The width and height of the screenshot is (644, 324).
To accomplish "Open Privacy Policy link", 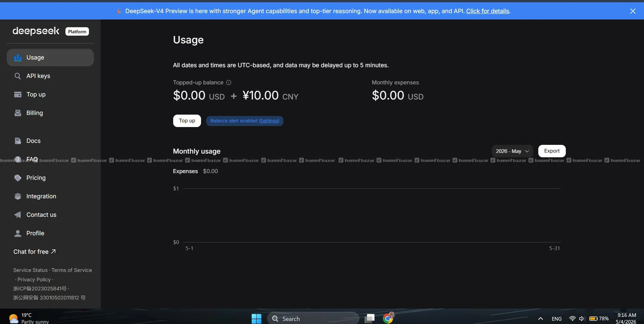I will tap(34, 280).
